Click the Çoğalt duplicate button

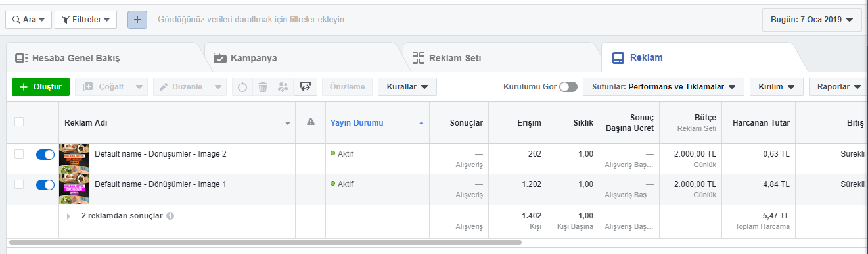(x=103, y=87)
